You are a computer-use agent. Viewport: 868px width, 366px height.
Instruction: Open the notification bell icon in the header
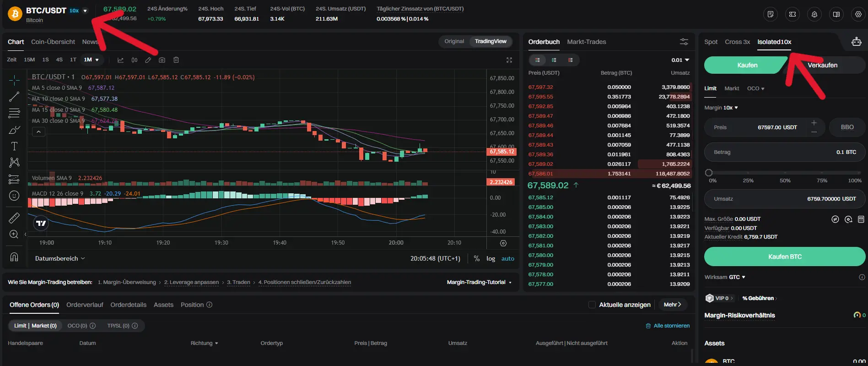point(814,14)
